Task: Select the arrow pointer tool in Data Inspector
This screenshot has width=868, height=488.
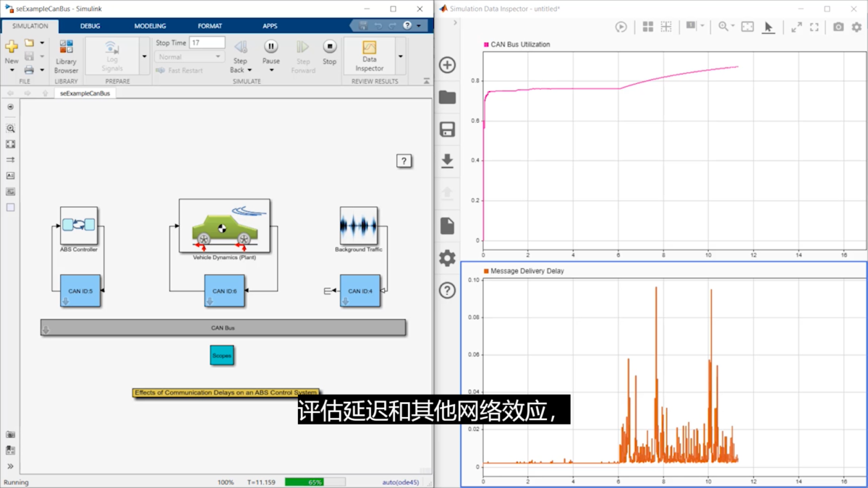Action: tap(768, 27)
